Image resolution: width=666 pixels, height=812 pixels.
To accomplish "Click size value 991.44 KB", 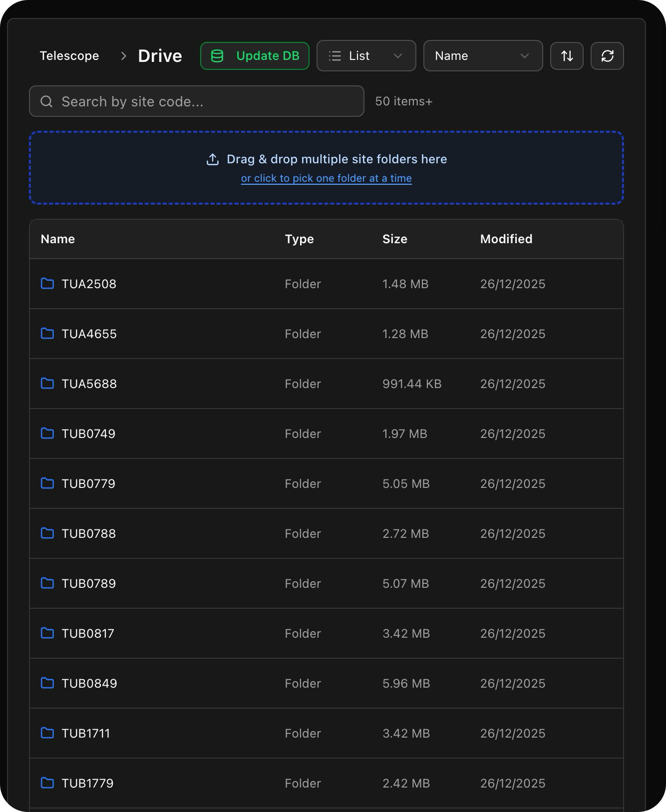I will 412,384.
